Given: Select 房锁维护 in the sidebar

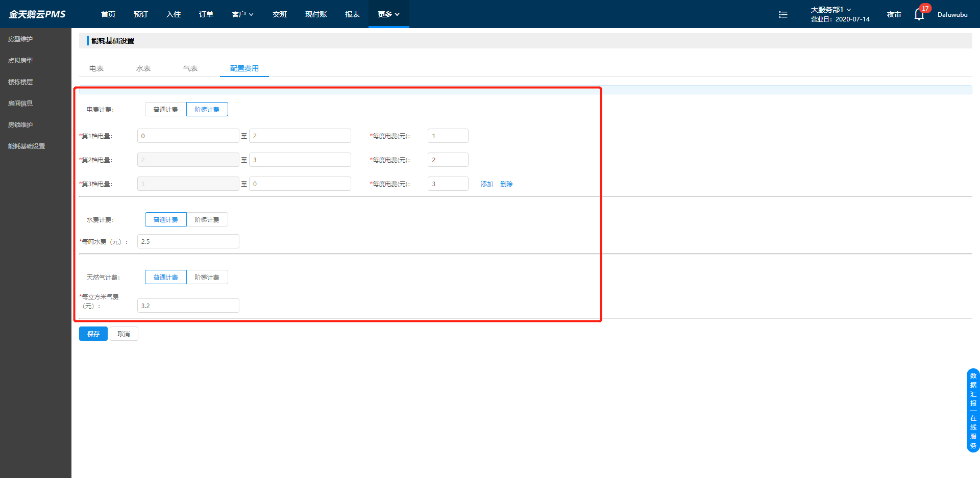Looking at the screenshot, I should click(x=20, y=125).
